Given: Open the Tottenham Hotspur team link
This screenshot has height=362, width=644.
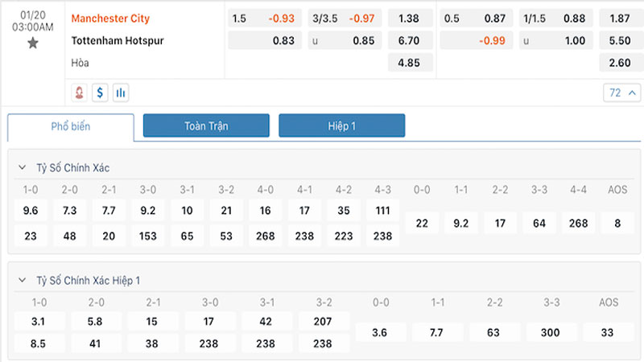Looking at the screenshot, I should (118, 40).
